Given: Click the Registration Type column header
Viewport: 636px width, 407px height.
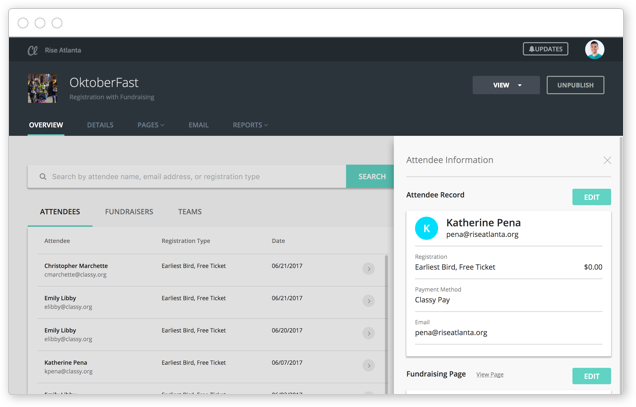Looking at the screenshot, I should pos(186,241).
